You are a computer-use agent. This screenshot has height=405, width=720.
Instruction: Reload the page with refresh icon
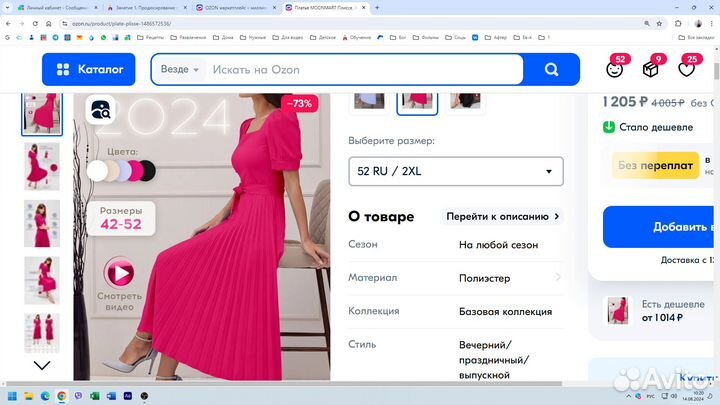coord(35,23)
